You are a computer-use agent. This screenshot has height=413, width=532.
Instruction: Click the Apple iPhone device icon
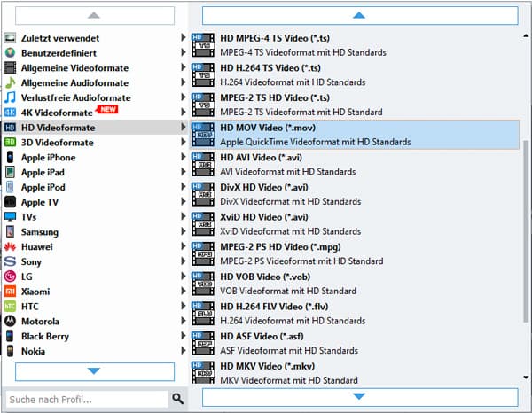[10, 157]
